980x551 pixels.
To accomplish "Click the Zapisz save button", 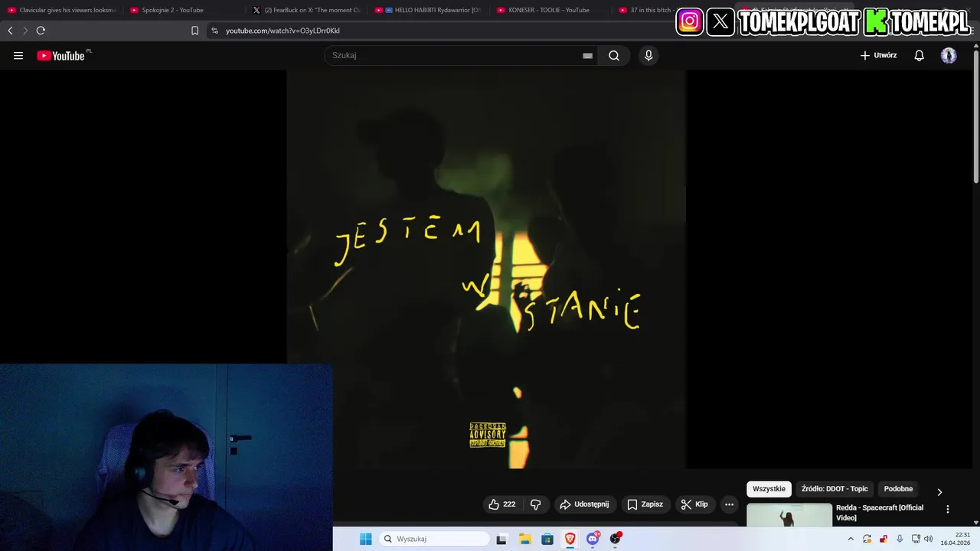I will pyautogui.click(x=645, y=504).
